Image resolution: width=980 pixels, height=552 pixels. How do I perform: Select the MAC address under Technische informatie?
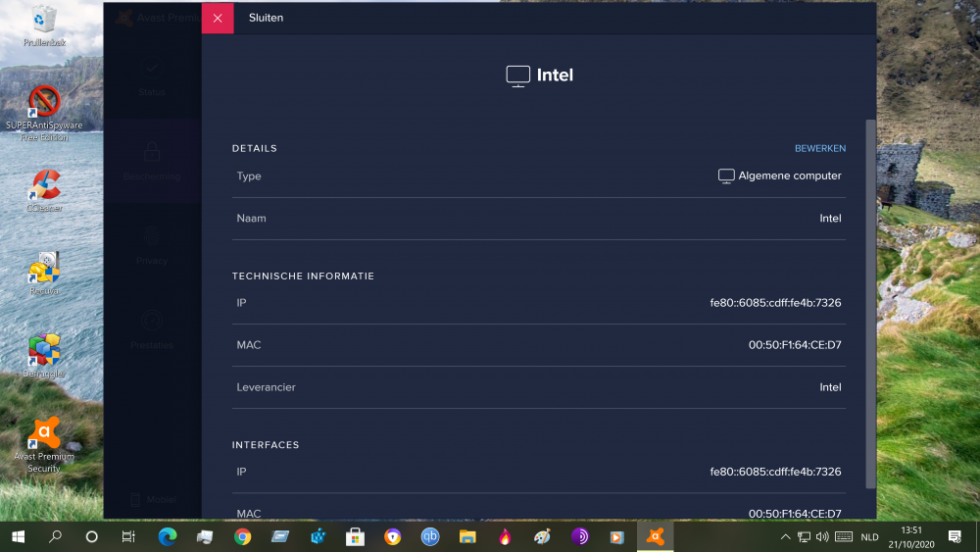point(795,344)
